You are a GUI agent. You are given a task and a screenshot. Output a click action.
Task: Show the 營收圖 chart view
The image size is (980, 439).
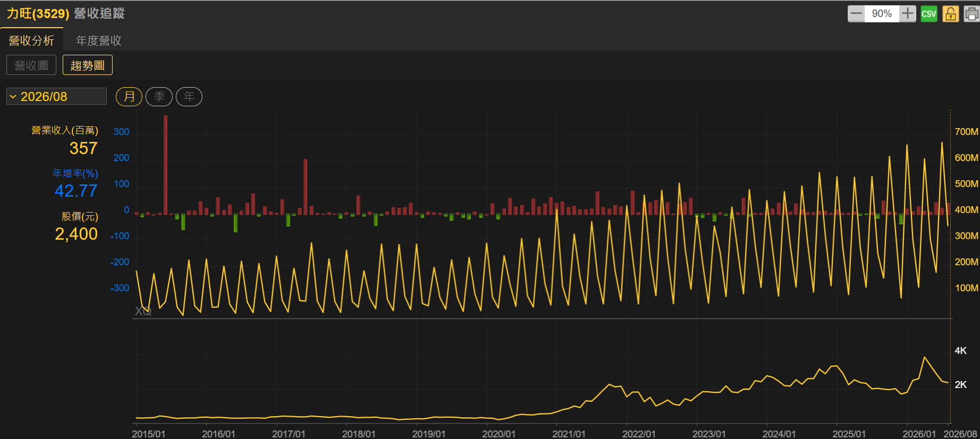[x=31, y=65]
